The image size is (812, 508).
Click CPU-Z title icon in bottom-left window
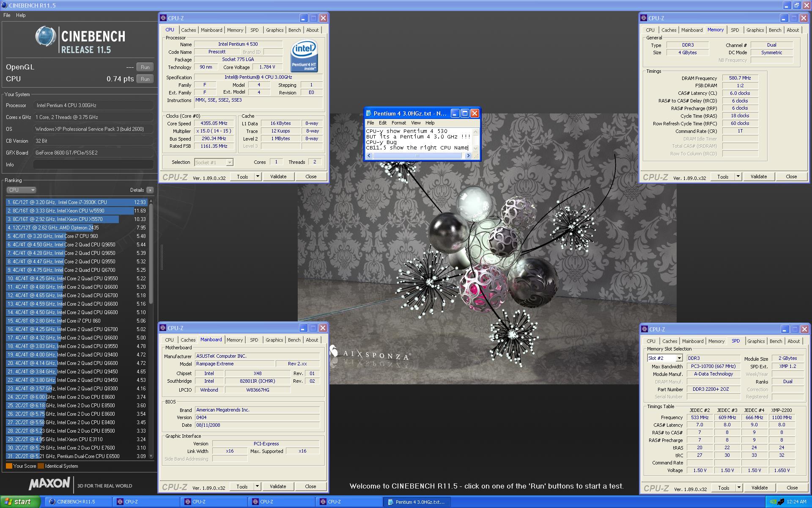[x=163, y=328]
